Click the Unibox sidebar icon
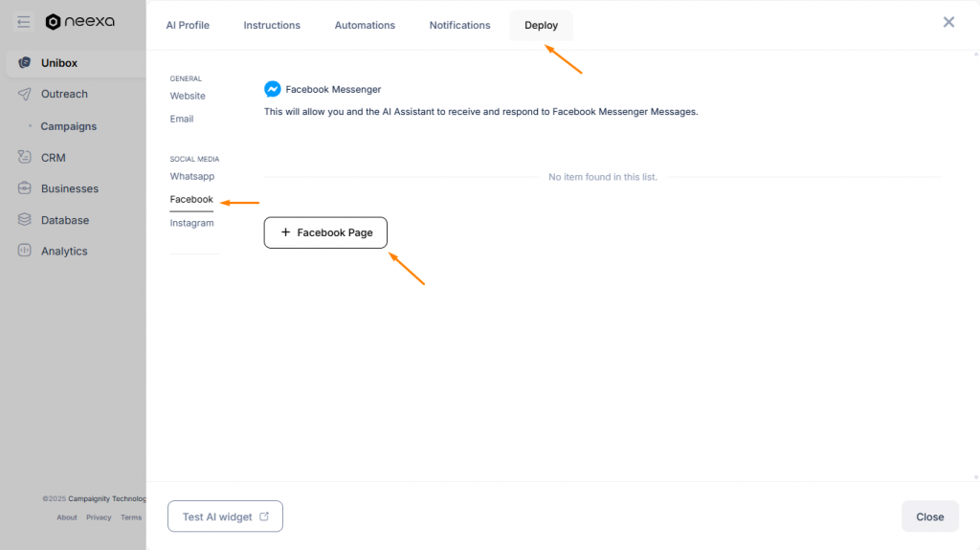 [24, 62]
